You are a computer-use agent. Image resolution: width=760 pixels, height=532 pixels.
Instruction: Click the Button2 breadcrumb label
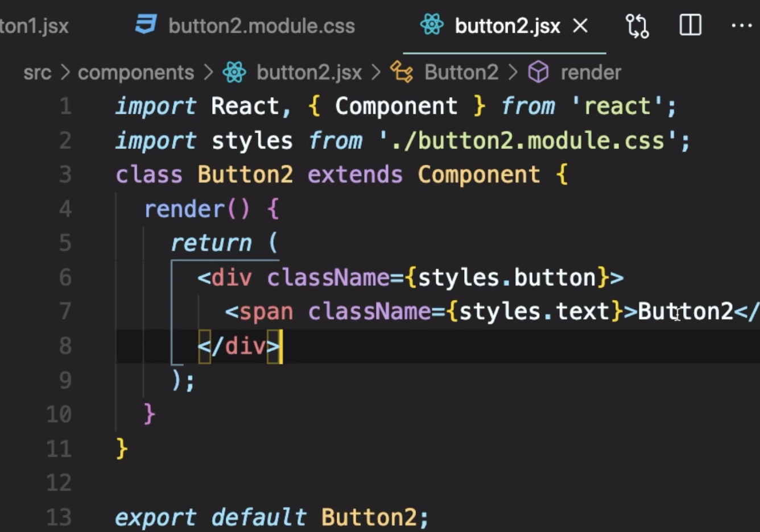461,72
